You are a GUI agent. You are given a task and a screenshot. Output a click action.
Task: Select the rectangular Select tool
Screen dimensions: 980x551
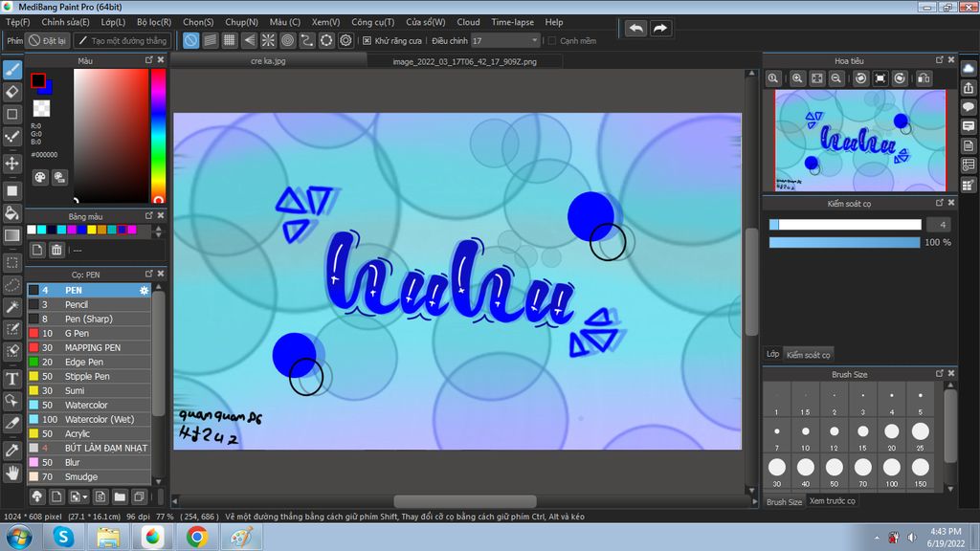tap(12, 263)
